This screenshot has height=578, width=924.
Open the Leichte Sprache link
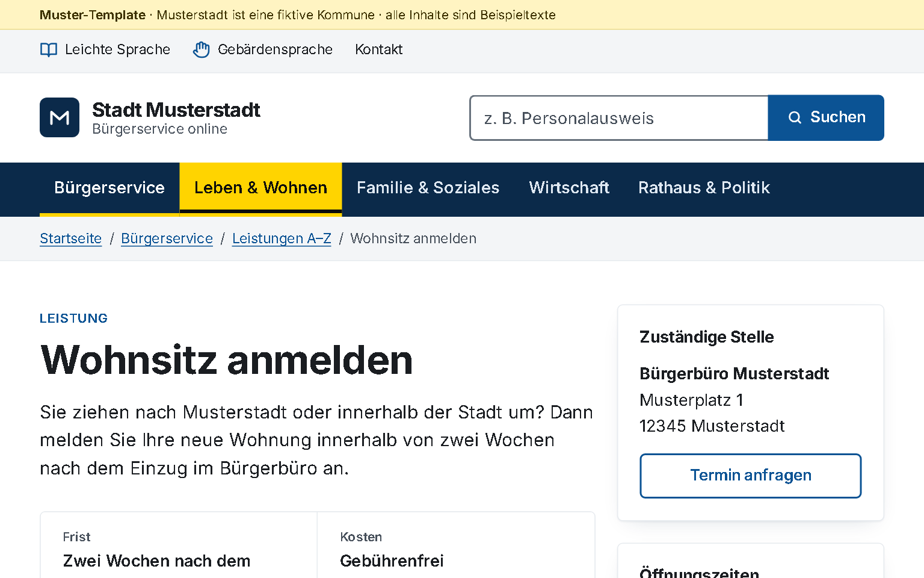click(x=105, y=49)
